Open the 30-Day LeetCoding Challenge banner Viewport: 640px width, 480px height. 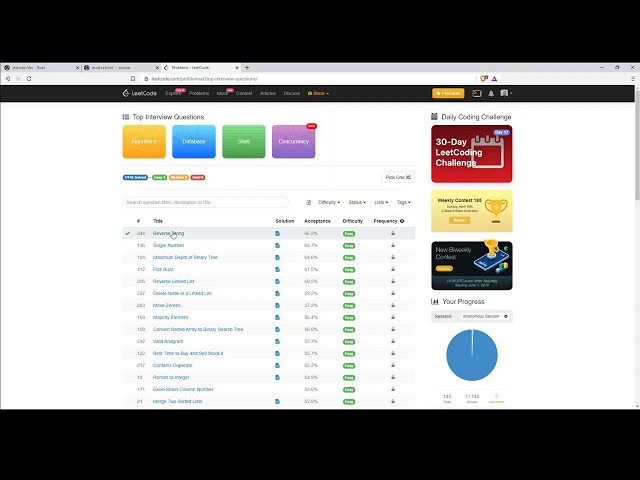click(471, 153)
